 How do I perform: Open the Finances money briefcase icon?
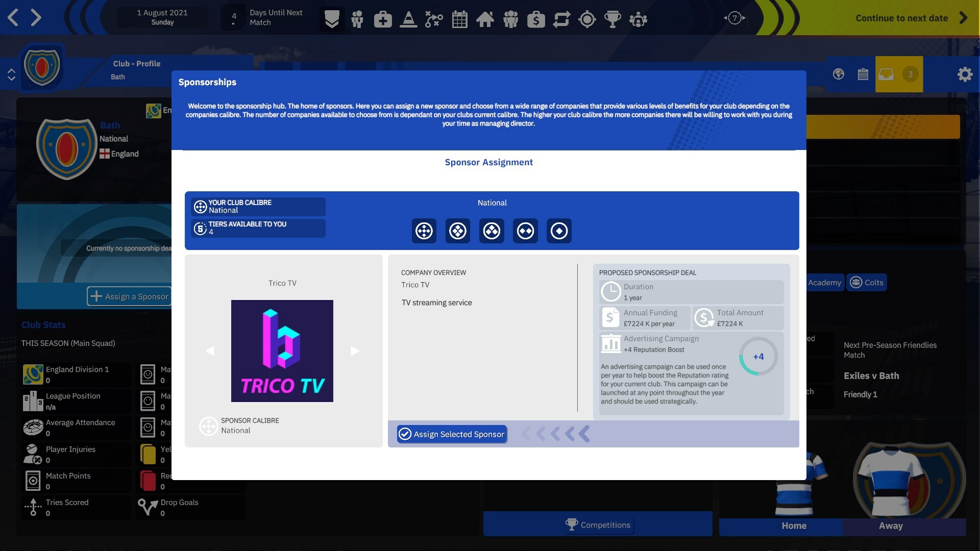(536, 19)
